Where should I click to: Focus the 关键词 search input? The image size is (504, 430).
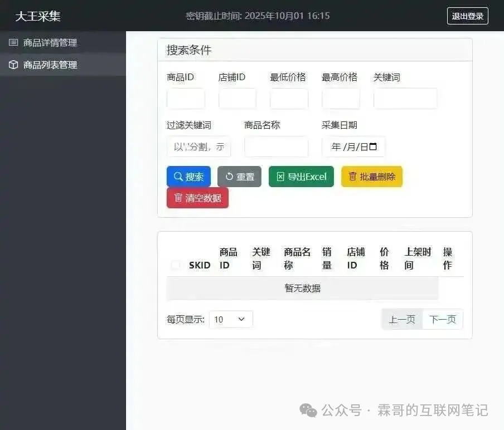[x=405, y=99]
